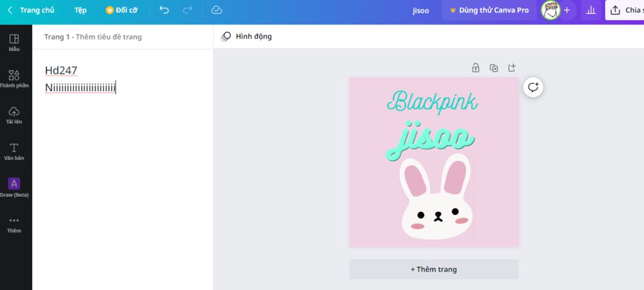Open the Thêm more options panel
The height and width of the screenshot is (290, 644).
coord(14,225)
